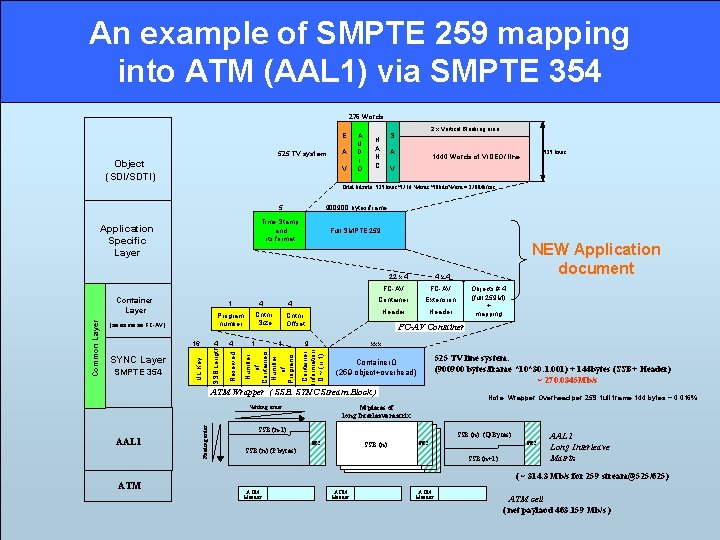Select the 'Object (SDI/SDTI)' layer box
Image resolution: width=720 pixels, height=540 pixels.
tap(128, 159)
